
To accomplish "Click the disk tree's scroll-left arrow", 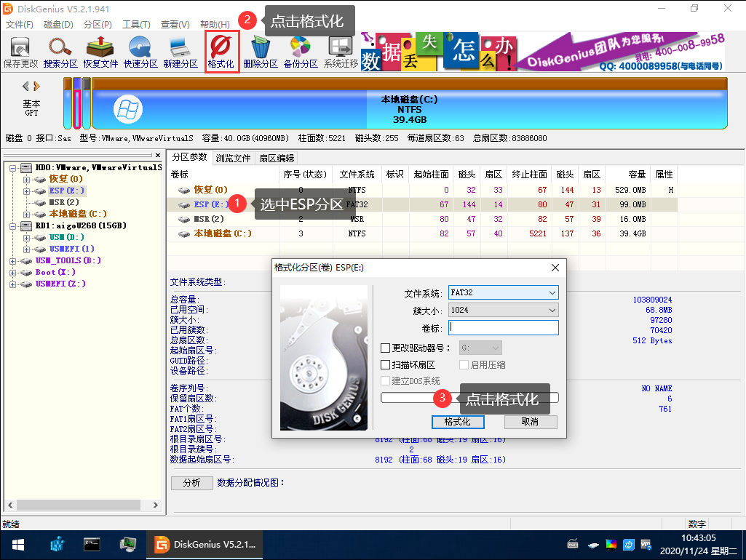I will coord(10,505).
